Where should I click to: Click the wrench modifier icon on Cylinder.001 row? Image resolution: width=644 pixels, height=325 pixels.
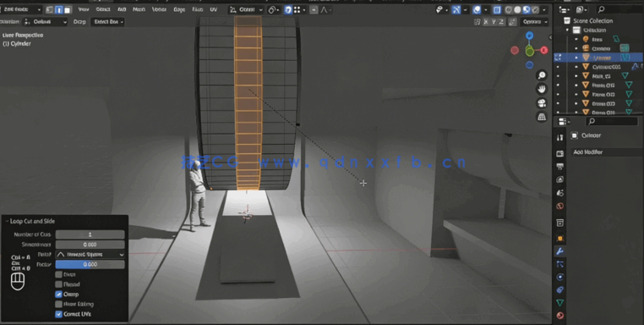tap(635, 67)
